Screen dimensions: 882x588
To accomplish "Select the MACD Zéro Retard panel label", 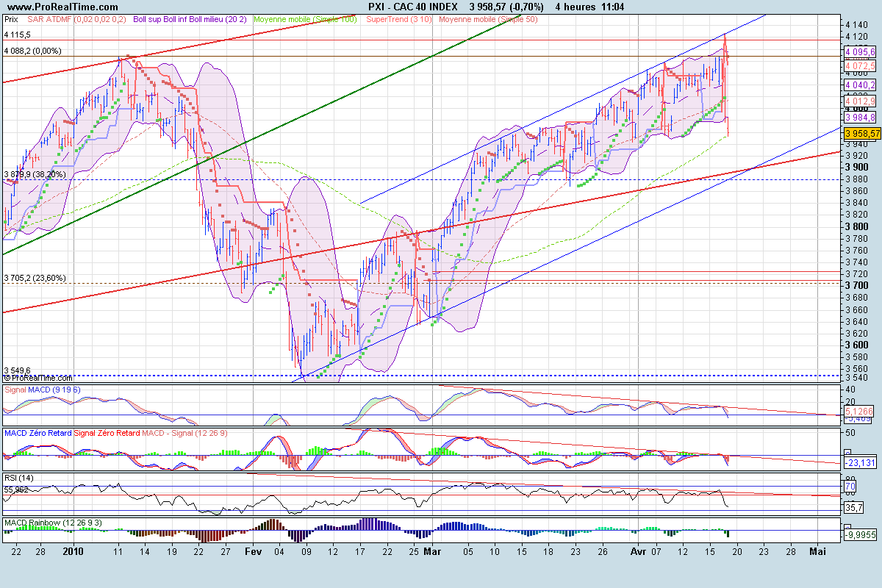I will 37,433.
